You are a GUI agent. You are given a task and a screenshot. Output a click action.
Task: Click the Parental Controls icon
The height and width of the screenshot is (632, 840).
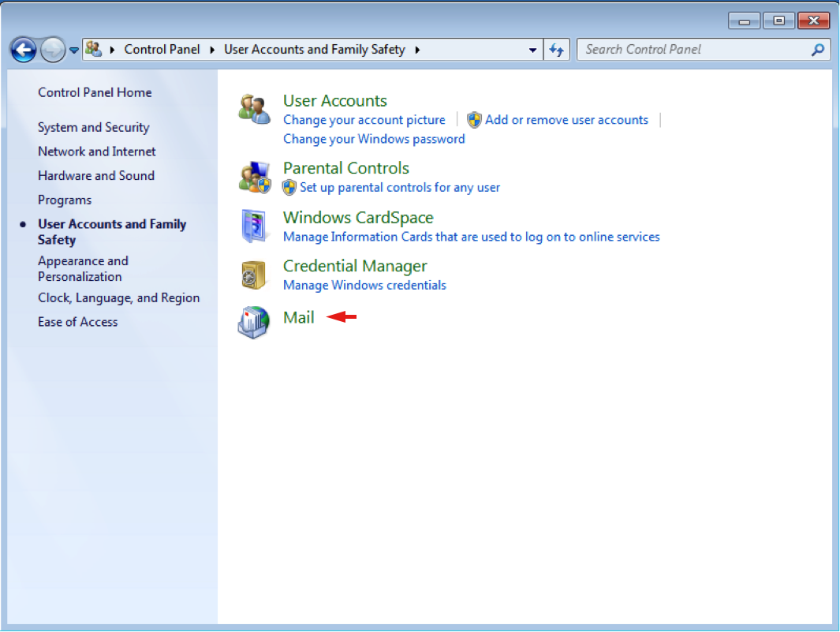(x=255, y=178)
